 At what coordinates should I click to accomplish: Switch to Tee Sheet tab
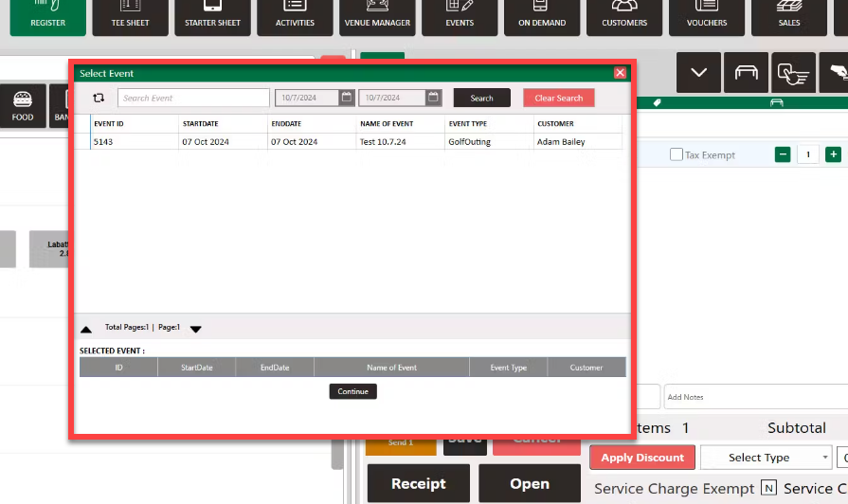(130, 17)
